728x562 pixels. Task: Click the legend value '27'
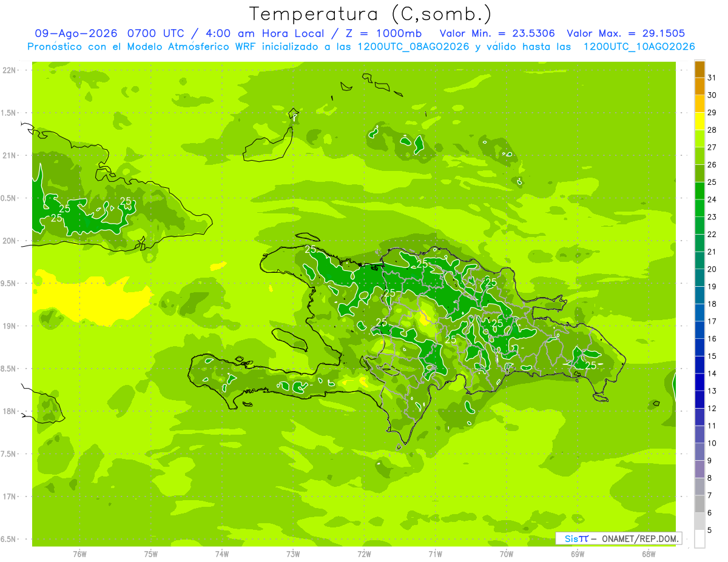[x=712, y=147]
